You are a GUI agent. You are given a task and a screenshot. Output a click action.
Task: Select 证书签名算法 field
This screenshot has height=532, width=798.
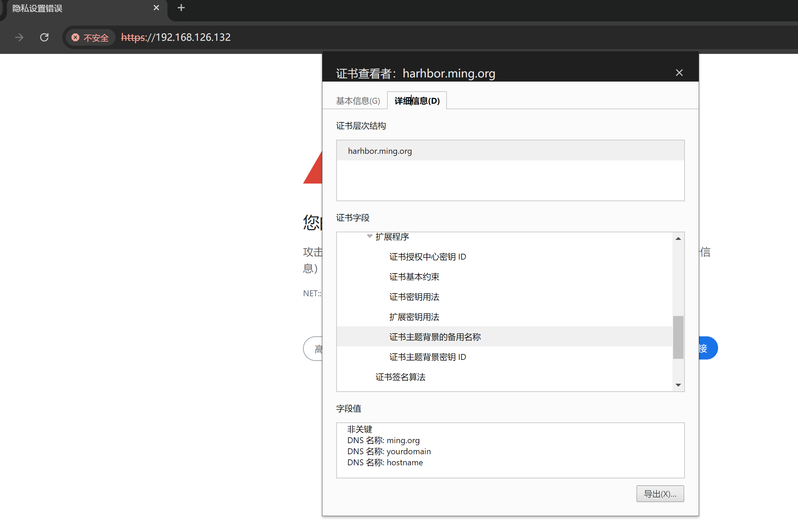coord(400,377)
